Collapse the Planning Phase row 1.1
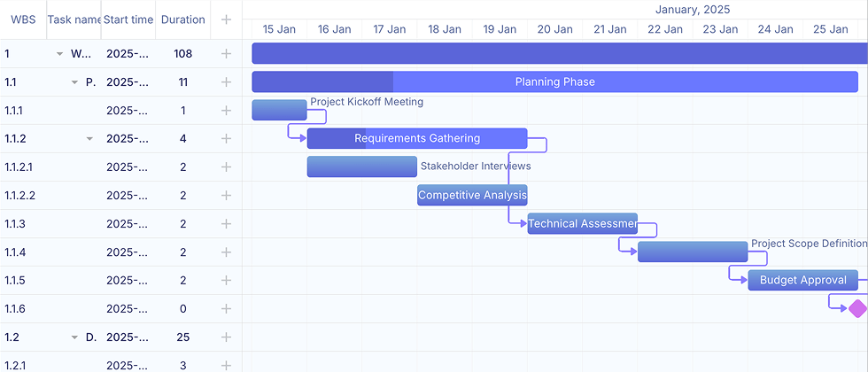Viewport: 868px width, 372px height. 75,82
